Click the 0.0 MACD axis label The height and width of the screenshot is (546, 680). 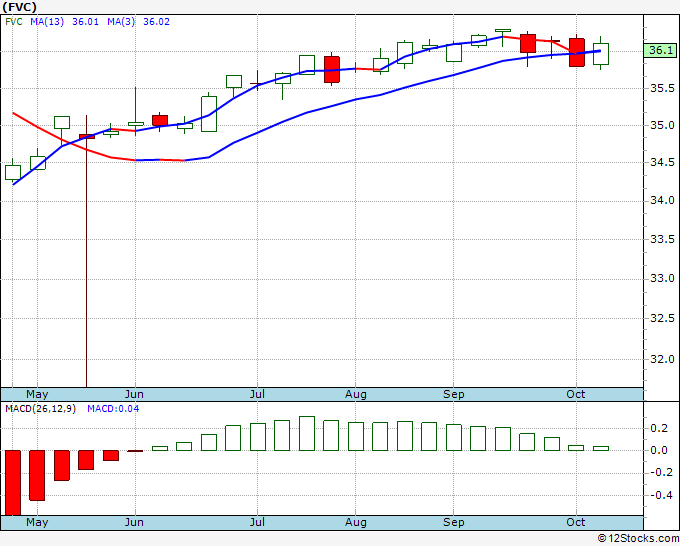(x=659, y=451)
